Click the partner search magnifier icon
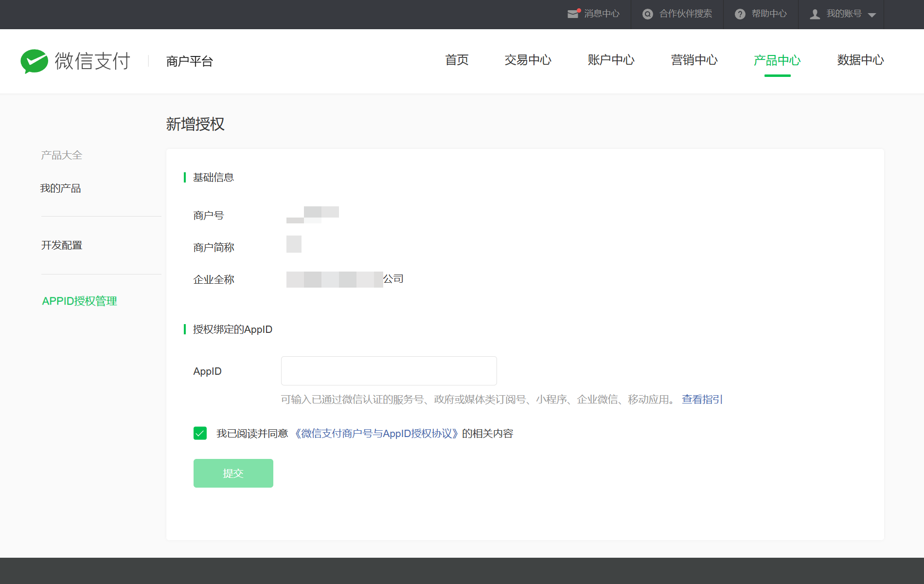This screenshot has height=584, width=924. click(x=647, y=14)
